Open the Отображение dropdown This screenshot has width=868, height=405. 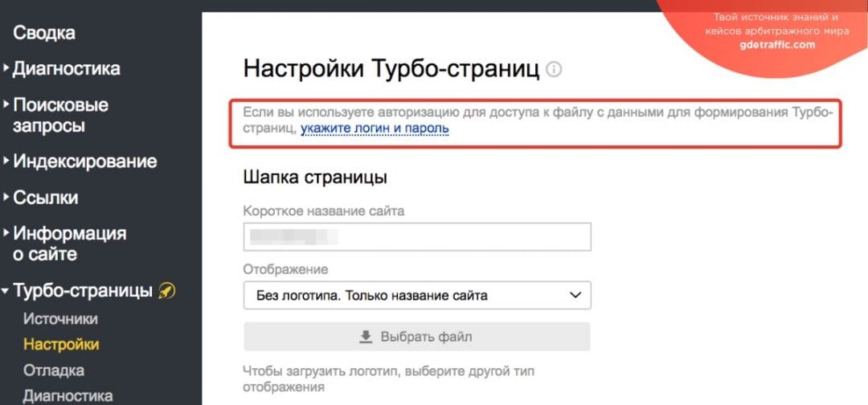click(x=417, y=296)
